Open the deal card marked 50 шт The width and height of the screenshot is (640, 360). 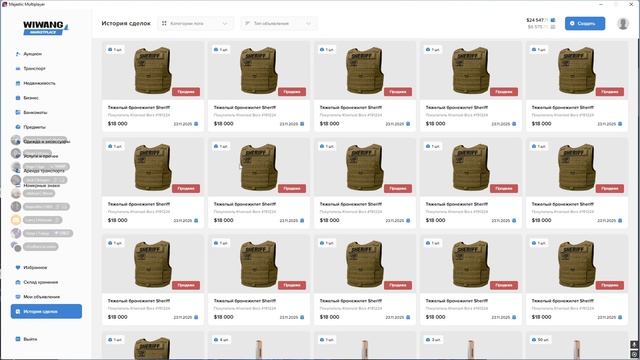pyautogui.click(x=577, y=346)
